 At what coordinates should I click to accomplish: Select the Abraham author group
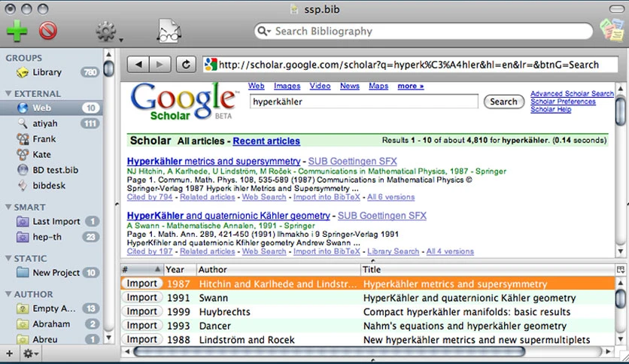[x=51, y=324]
